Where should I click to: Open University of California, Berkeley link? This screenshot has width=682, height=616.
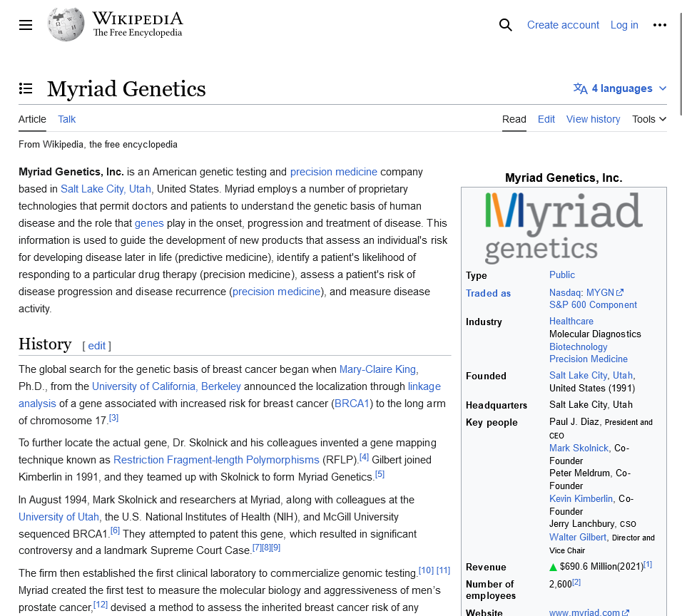coord(166,386)
